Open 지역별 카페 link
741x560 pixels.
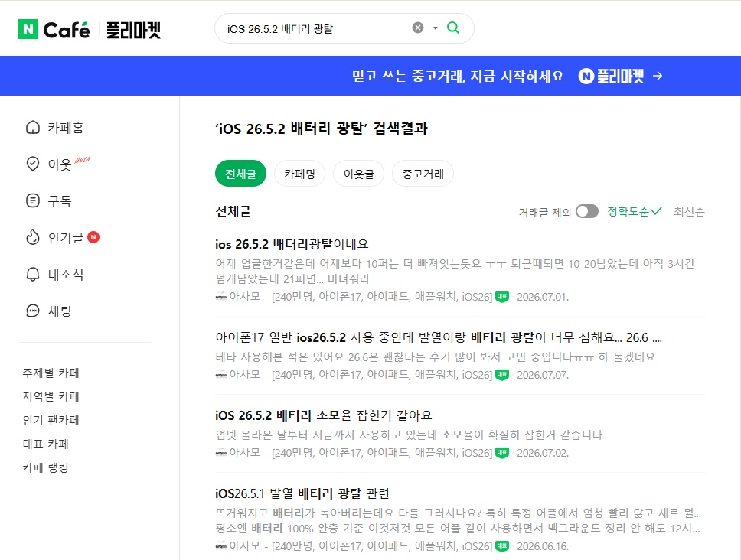point(51,396)
